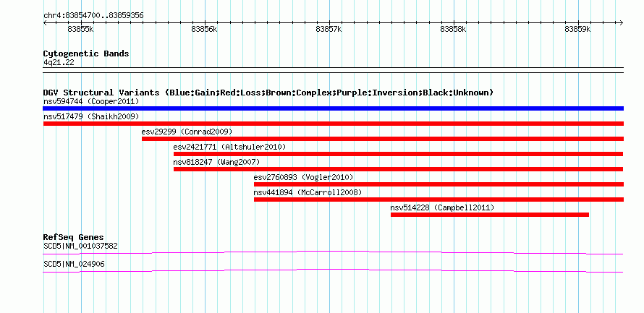Open the esv29299 (Conrad2009) variant label
Image resolution: width=644 pixels, height=313 pixels.
tap(187, 132)
